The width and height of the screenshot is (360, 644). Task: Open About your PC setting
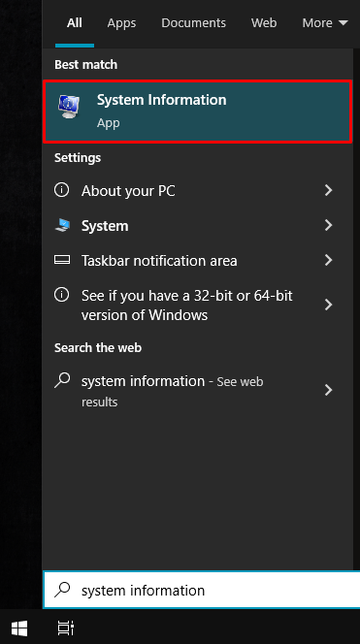[197, 190]
